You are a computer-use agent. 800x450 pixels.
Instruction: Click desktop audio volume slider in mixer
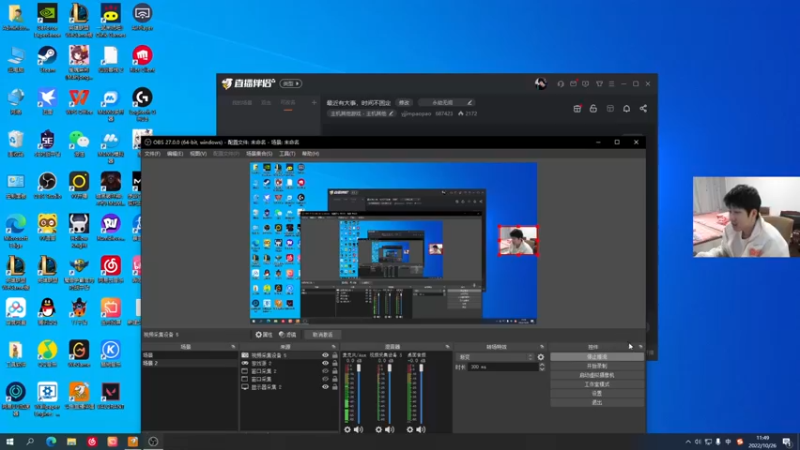[x=421, y=392]
